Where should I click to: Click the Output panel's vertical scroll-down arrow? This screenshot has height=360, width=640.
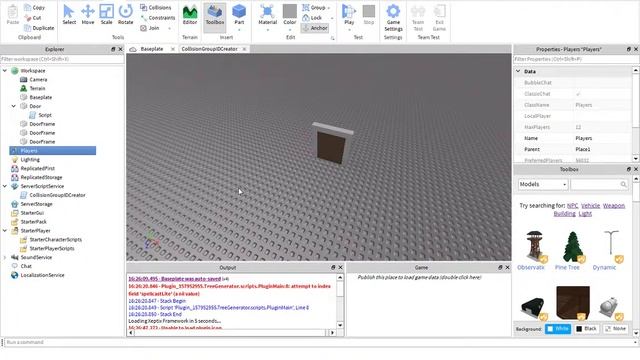tap(340, 325)
